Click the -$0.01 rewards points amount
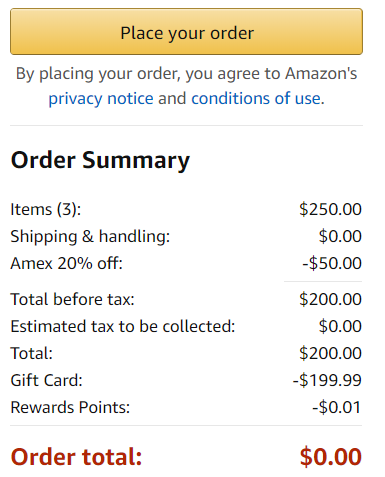 337,407
